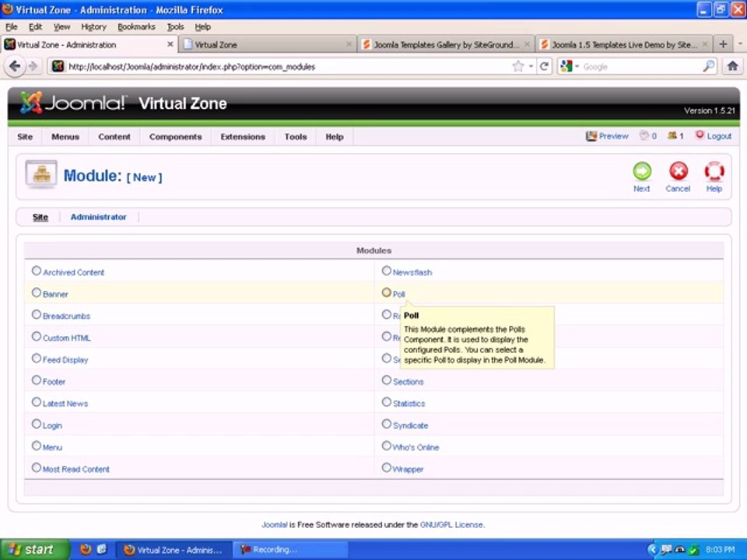Image resolution: width=747 pixels, height=560 pixels.
Task: Open the Firefox Bookmarks menu
Action: point(136,26)
